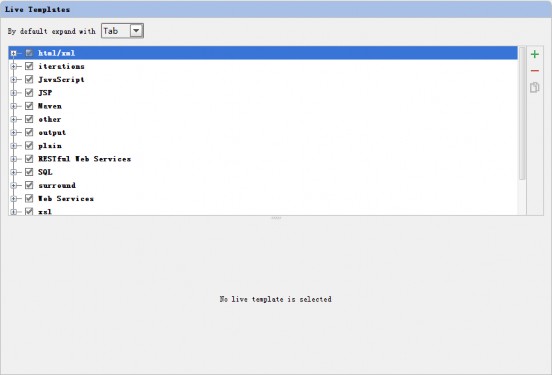Expand the surround tree node

[13, 185]
